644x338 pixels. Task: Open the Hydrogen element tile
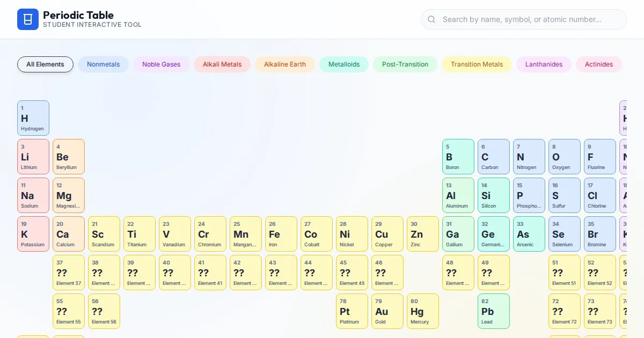(33, 118)
